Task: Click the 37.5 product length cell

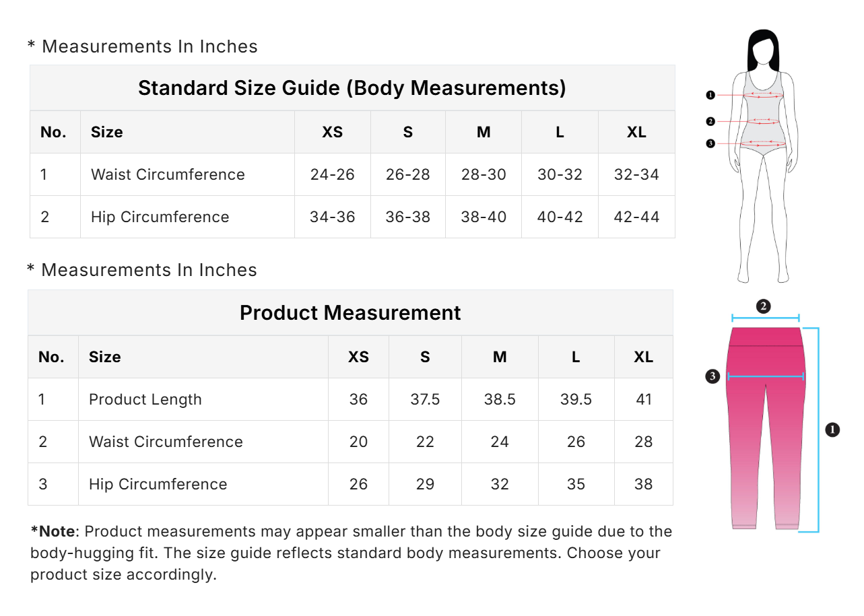Action: pos(425,399)
